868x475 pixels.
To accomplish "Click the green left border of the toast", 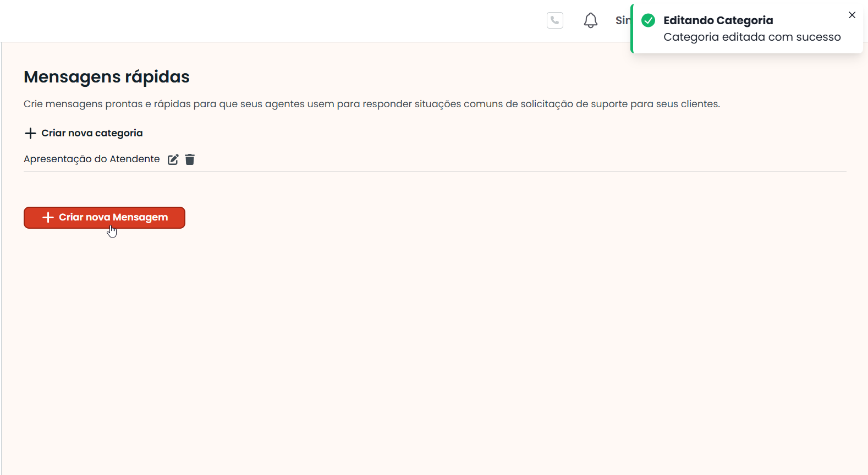I will pos(632,29).
